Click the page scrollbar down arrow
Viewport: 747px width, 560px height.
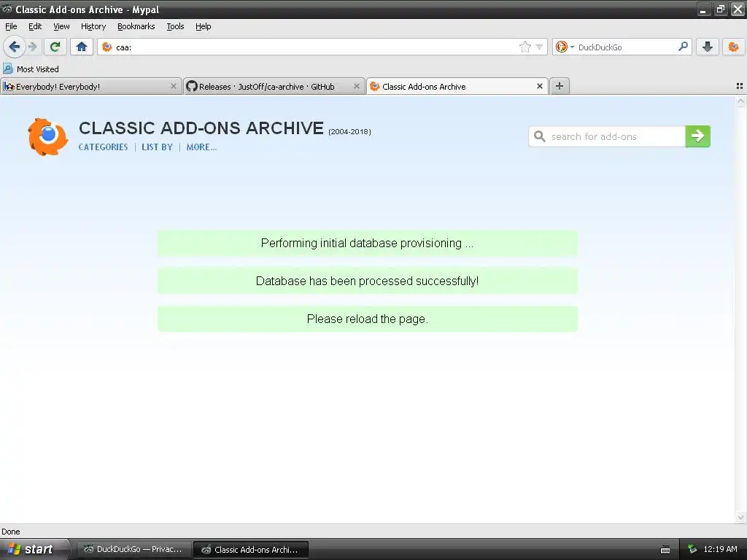pyautogui.click(x=740, y=518)
